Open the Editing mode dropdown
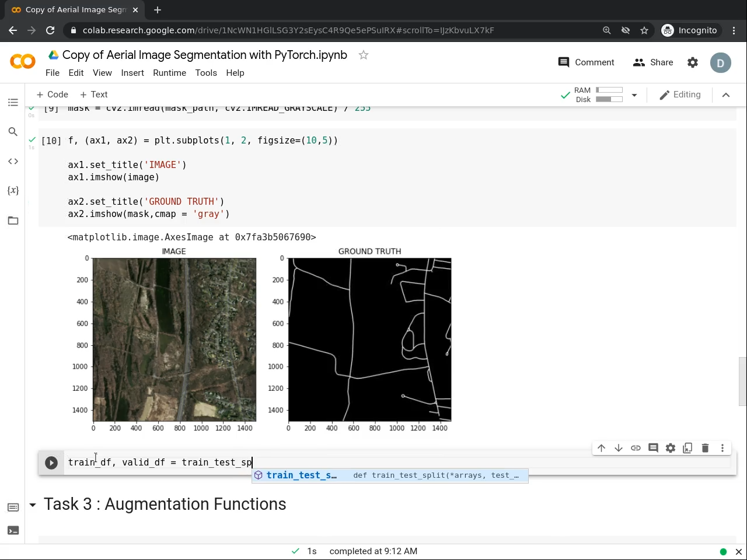The image size is (747, 560). 680,94
